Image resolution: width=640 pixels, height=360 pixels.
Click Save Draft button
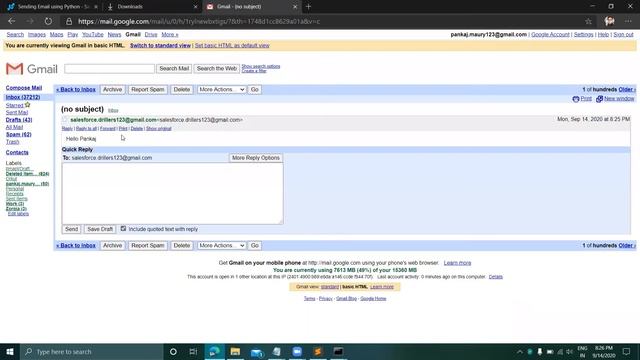click(x=100, y=229)
